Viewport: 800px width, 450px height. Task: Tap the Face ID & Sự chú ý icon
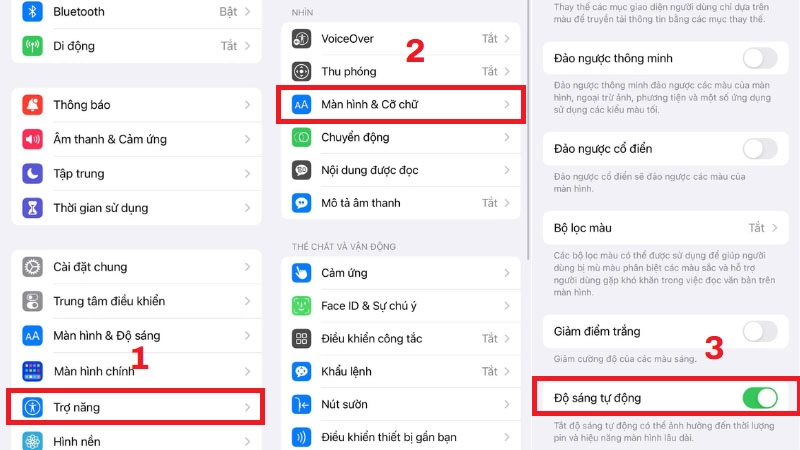click(302, 306)
